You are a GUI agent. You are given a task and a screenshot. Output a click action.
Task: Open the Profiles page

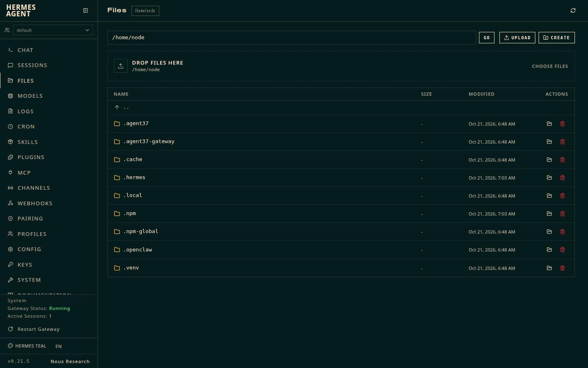pos(49,234)
